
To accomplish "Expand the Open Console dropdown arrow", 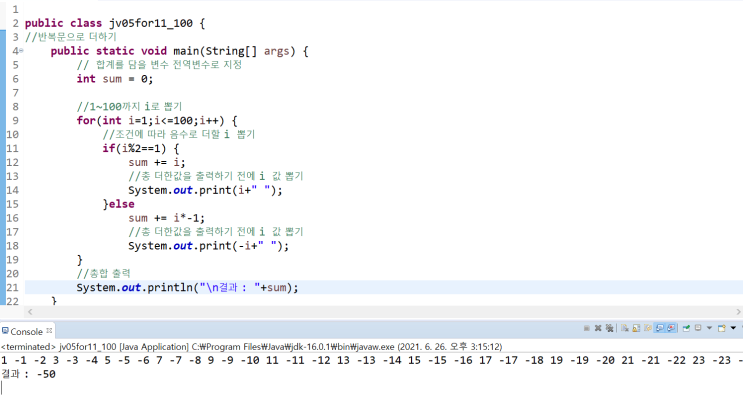I will pyautogui.click(x=733, y=328).
